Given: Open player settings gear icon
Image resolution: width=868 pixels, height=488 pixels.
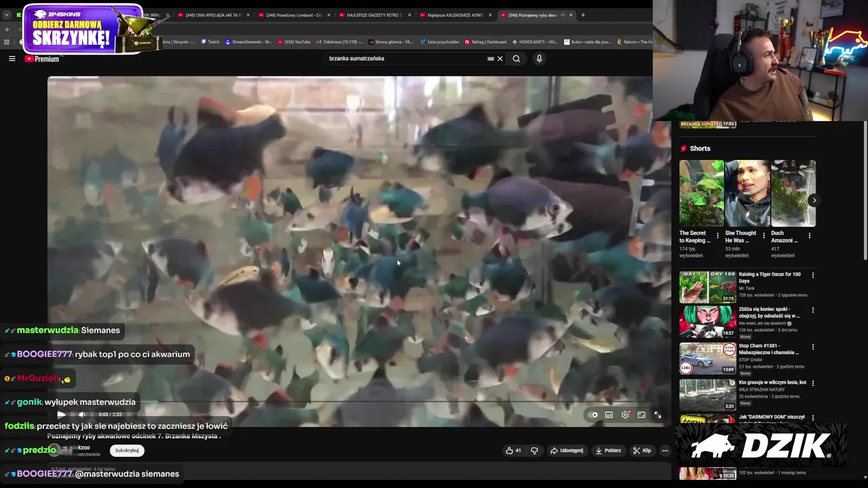Looking at the screenshot, I should click(x=625, y=415).
